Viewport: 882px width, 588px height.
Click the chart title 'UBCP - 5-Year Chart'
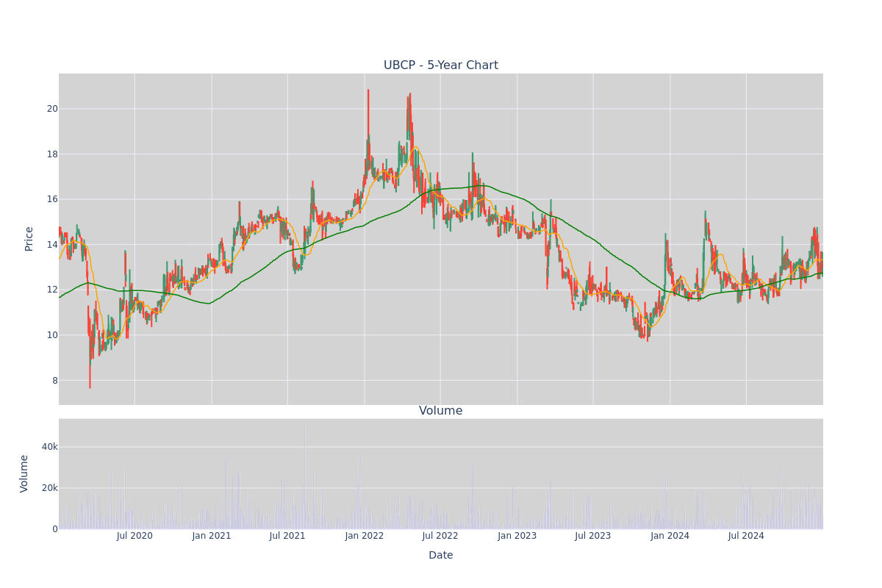pos(441,65)
